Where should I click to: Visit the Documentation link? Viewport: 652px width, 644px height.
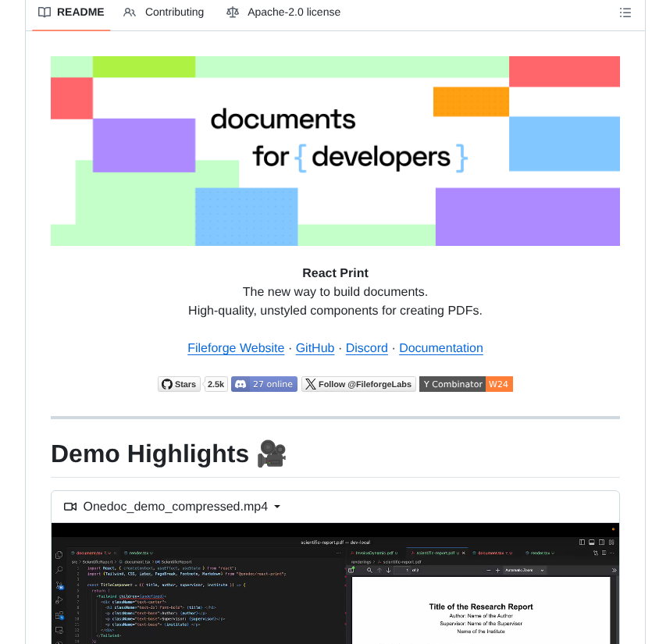[440, 347]
